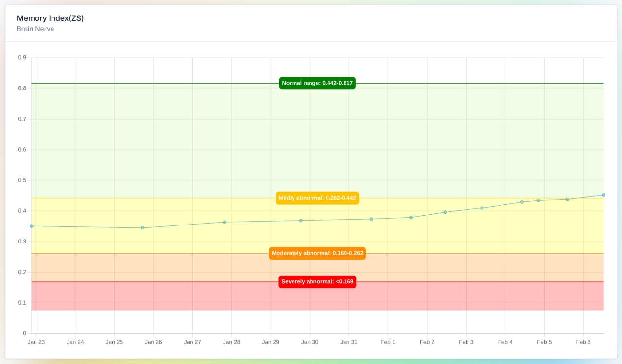Select the orange 'Moderately abnormal: 0.169-0.262' label

click(317, 253)
